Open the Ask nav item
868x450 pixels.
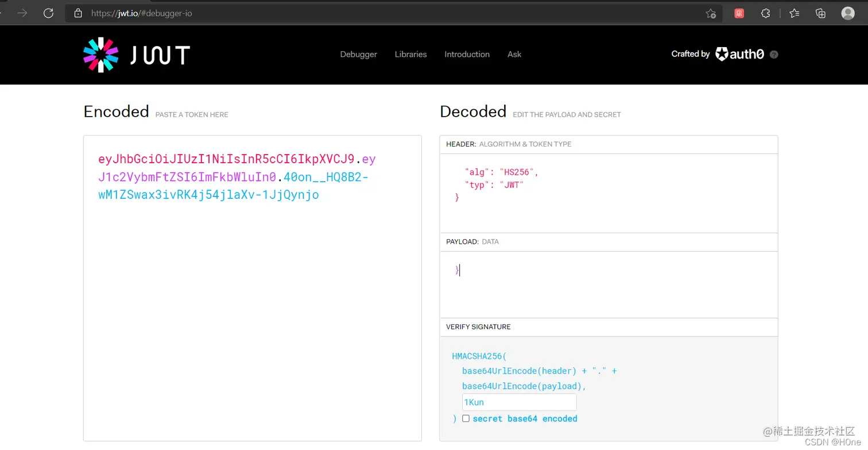point(514,54)
